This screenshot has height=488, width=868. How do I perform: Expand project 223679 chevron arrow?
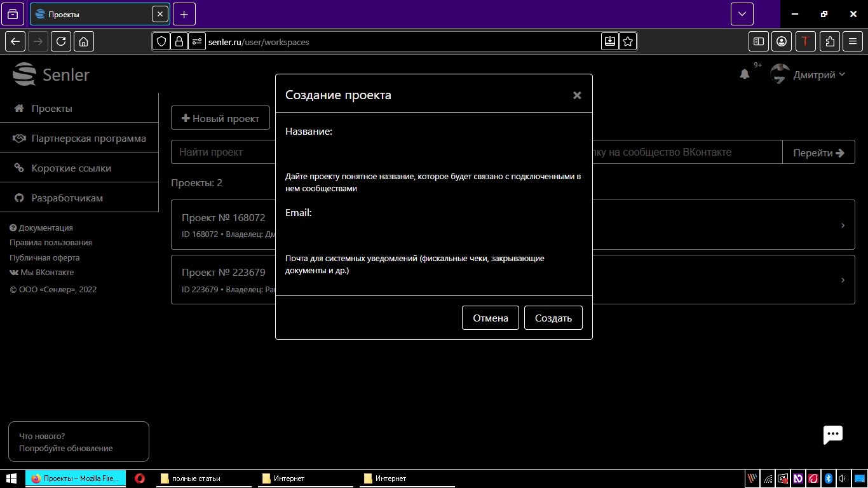[843, 280]
